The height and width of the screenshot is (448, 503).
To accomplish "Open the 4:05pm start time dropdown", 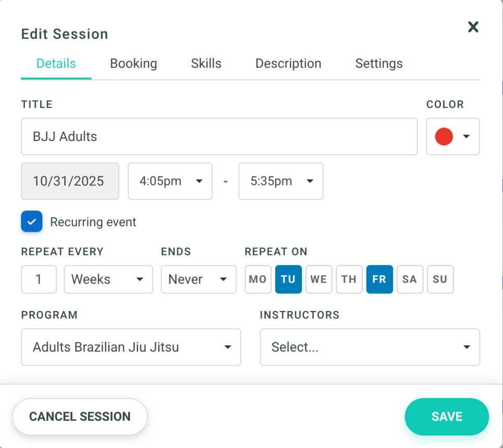I will point(170,181).
